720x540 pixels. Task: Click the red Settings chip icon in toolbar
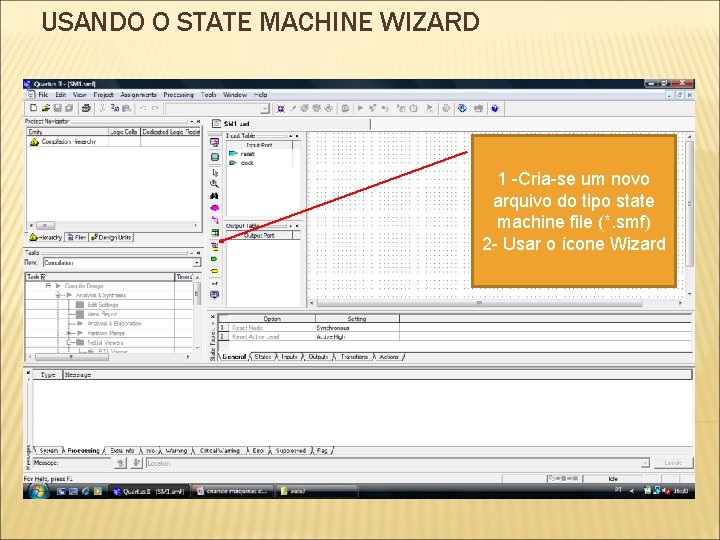pyautogui.click(x=280, y=108)
